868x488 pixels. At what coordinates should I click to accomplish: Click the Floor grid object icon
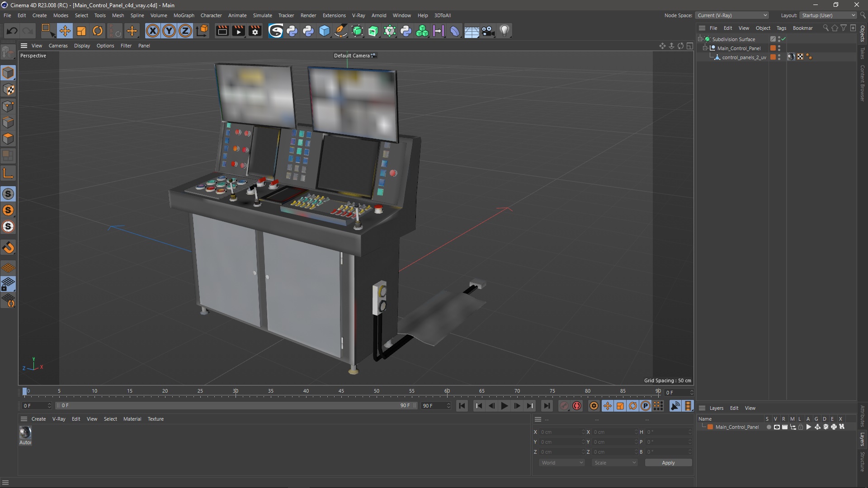click(x=472, y=31)
